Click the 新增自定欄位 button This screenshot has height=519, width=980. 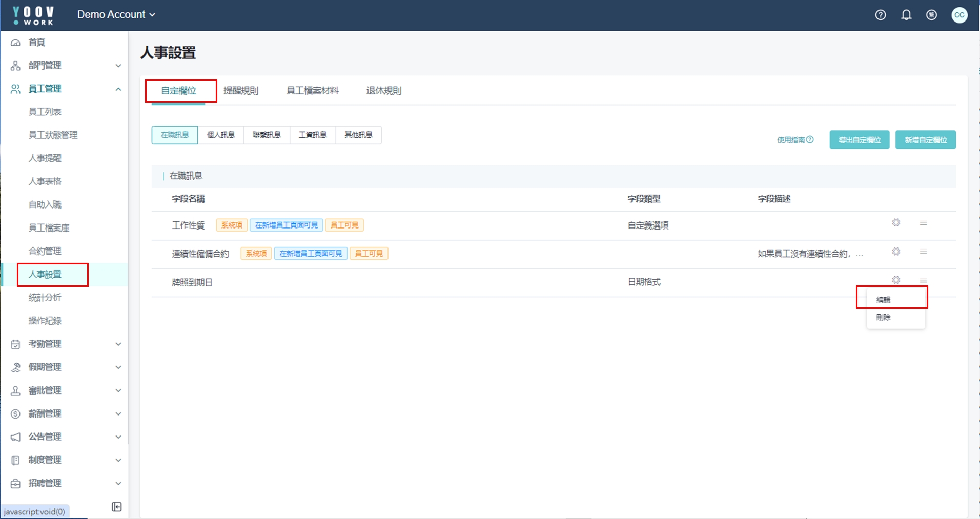click(x=925, y=140)
